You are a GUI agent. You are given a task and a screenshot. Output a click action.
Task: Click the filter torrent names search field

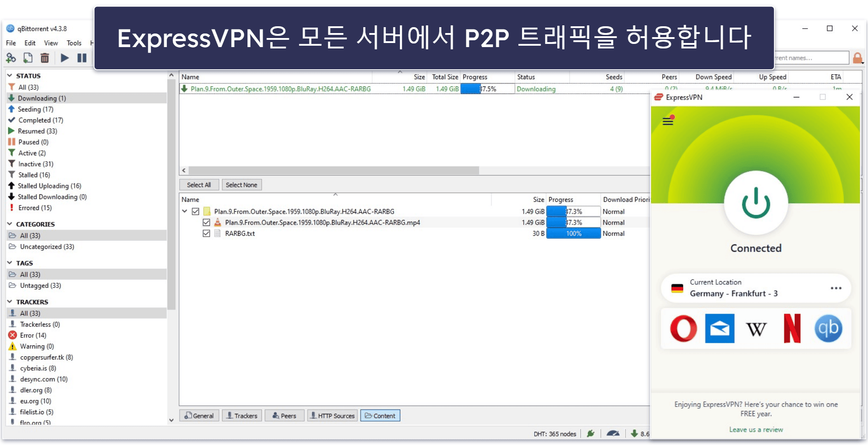811,58
